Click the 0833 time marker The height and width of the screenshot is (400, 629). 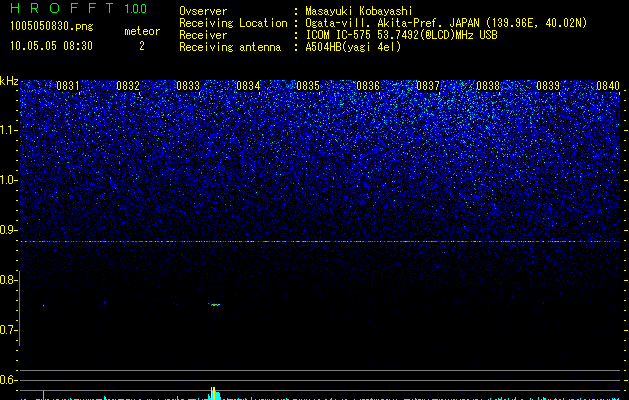pos(188,86)
